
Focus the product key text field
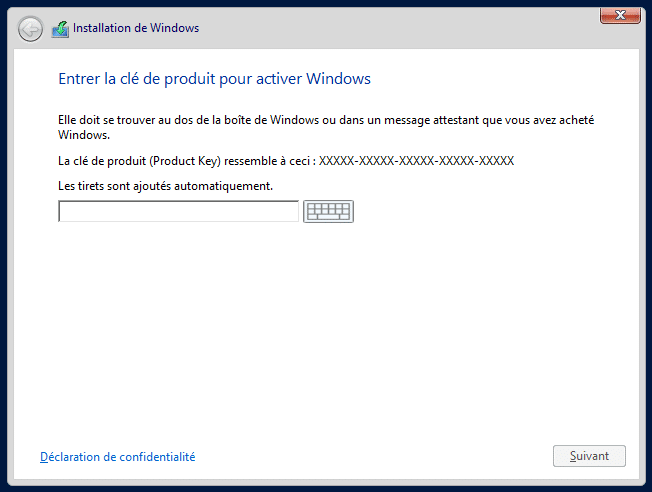tap(178, 211)
